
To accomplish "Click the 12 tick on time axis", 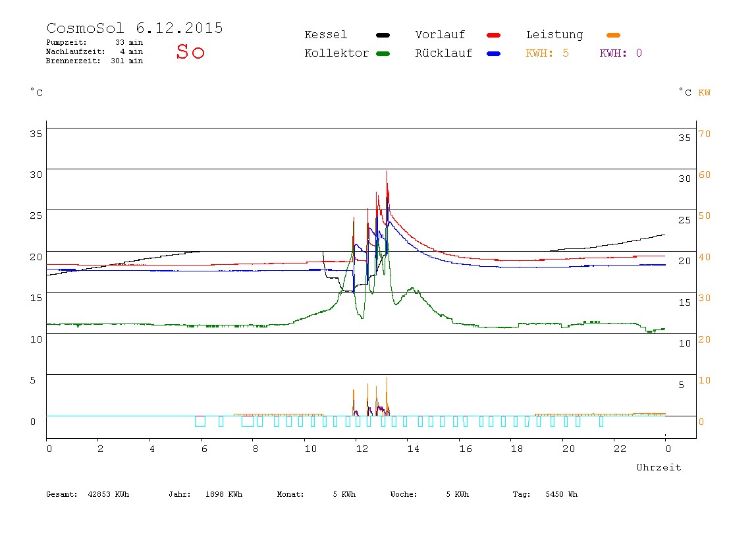I will point(362,449).
